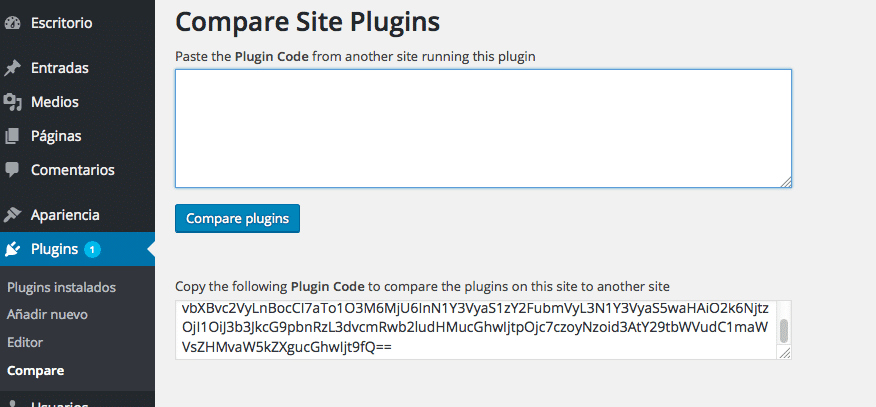Click the Plugin Code box scrollbar thumb

coord(784,331)
